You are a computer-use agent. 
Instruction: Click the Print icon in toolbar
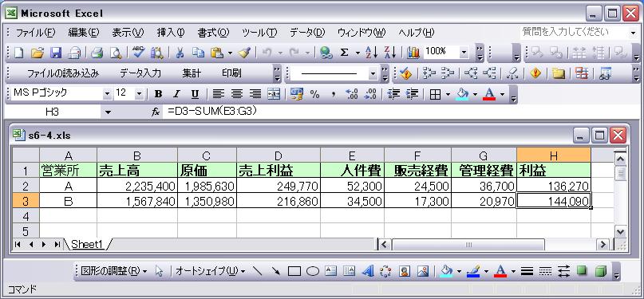[97, 53]
